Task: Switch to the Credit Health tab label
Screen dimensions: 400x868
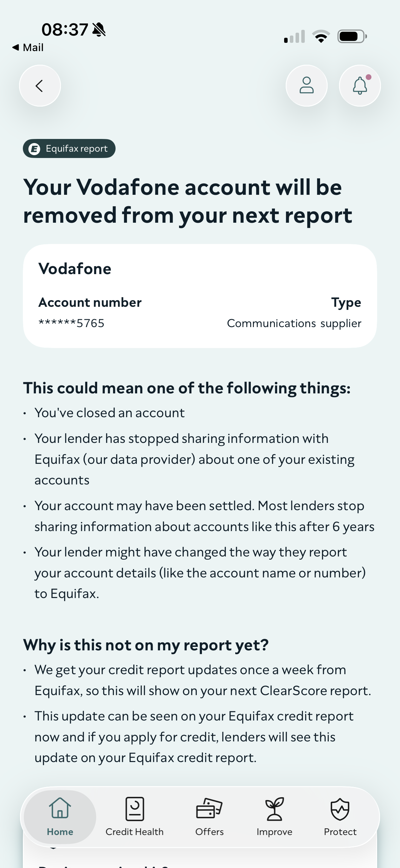Action: [x=135, y=832]
